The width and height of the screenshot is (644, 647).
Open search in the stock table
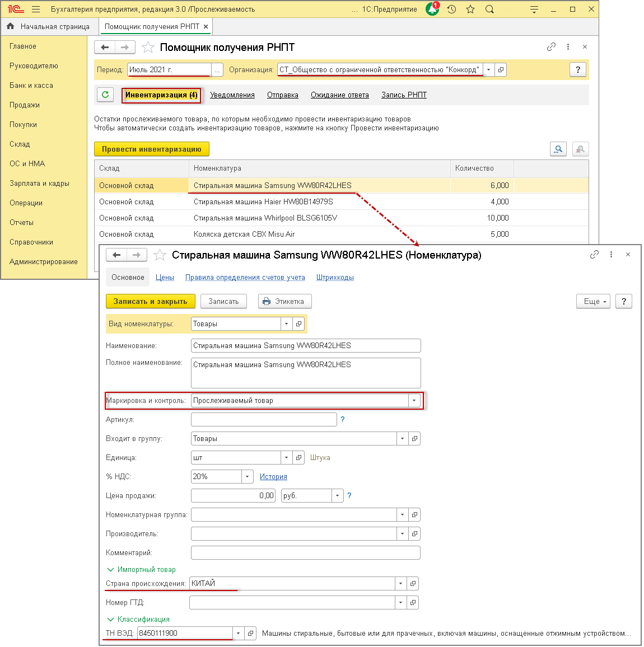click(x=558, y=149)
